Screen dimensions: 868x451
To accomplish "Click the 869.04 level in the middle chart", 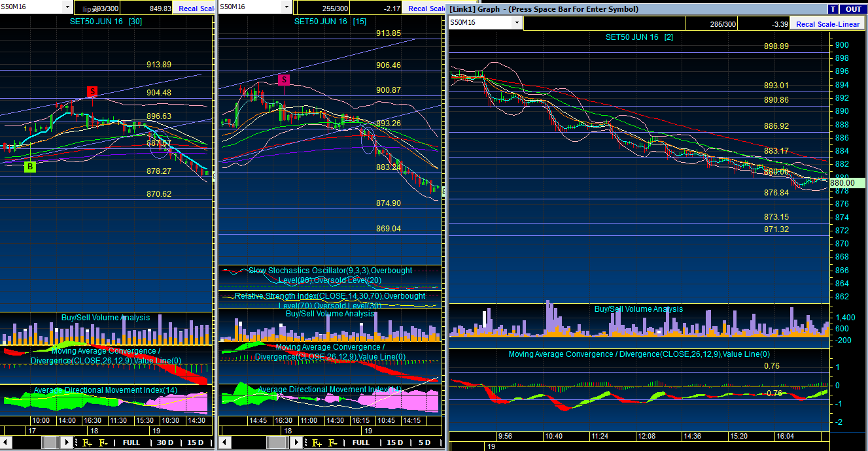I will click(389, 229).
